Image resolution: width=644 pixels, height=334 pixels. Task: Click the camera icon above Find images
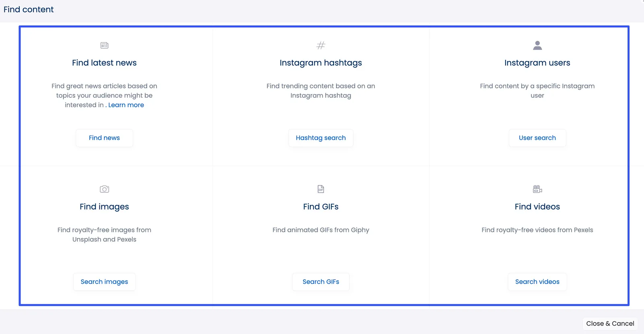104,189
